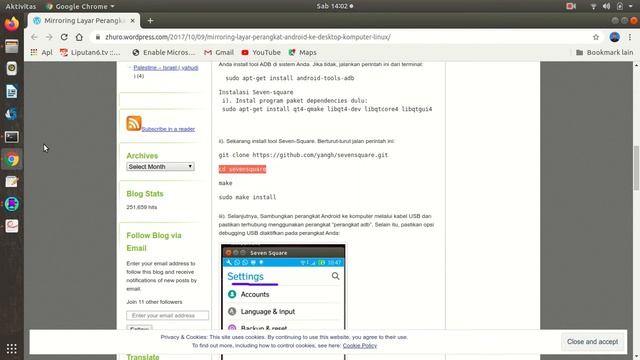Open the Google Chrome app menu
Viewport: 640px width, 360px height.
coord(80,6)
